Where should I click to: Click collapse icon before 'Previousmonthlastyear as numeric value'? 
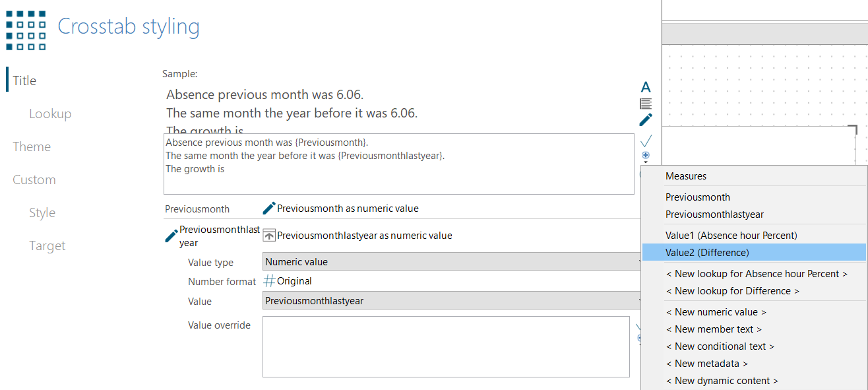(x=268, y=236)
